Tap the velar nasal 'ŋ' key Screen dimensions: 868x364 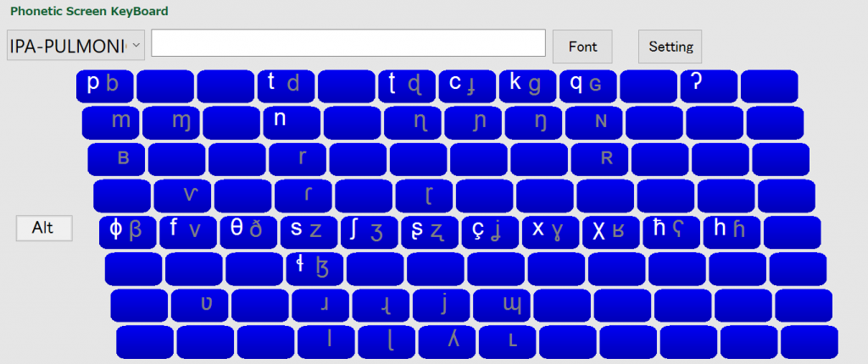tap(533, 123)
